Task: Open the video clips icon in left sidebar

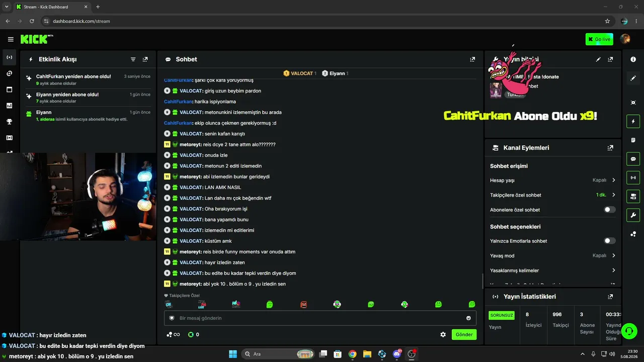Action: point(10,138)
